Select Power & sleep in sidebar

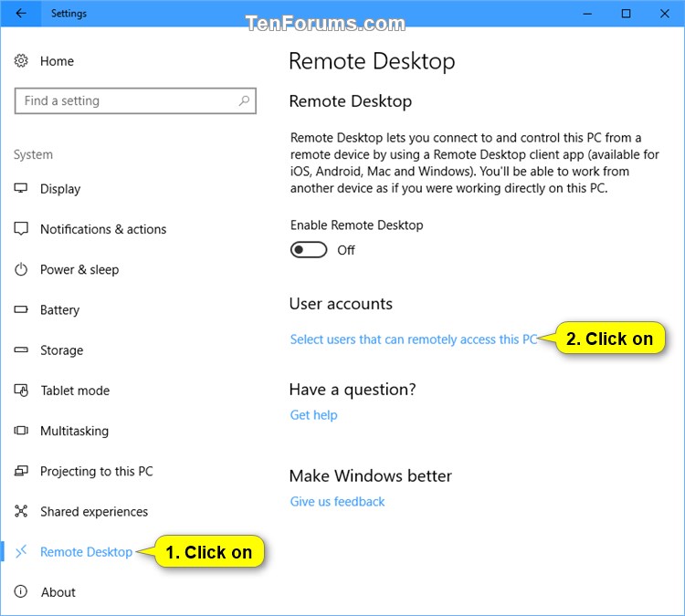click(79, 270)
